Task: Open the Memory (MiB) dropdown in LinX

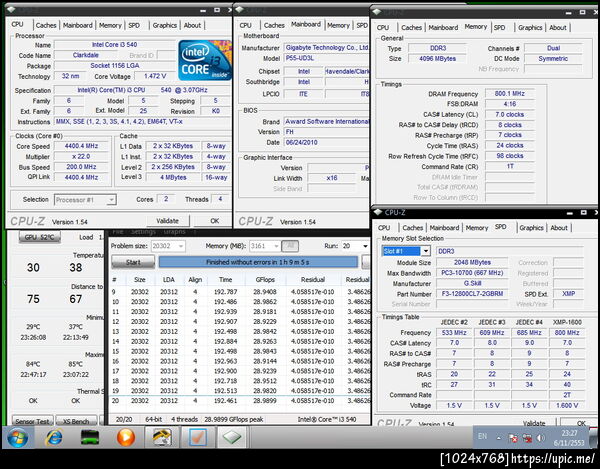Action: (x=276, y=246)
